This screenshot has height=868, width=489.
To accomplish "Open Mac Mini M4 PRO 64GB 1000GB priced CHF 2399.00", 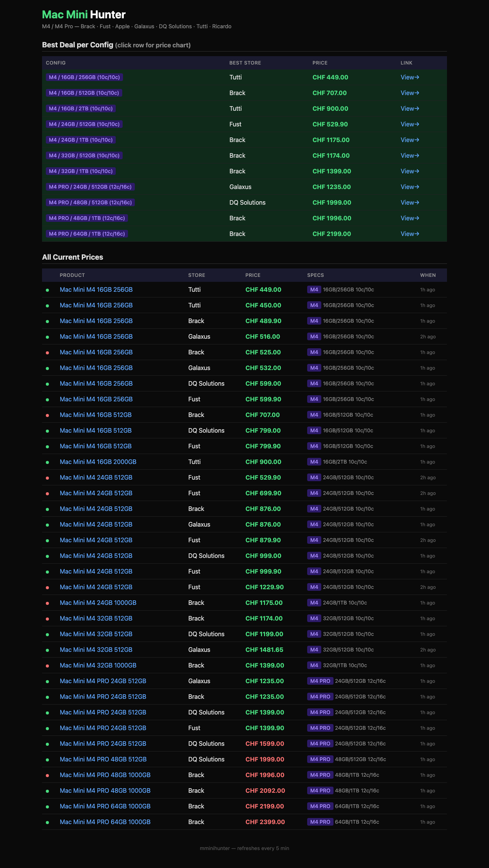I will (105, 822).
